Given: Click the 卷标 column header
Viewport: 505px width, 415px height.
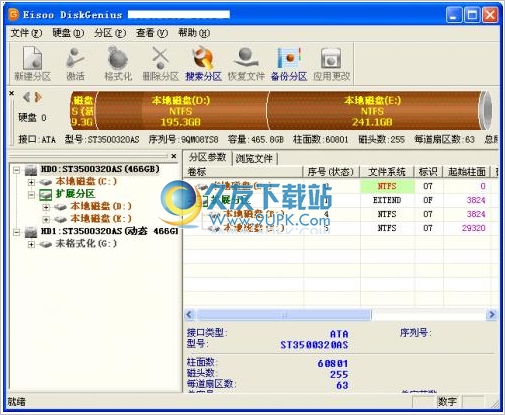Looking at the screenshot, I should point(242,172).
